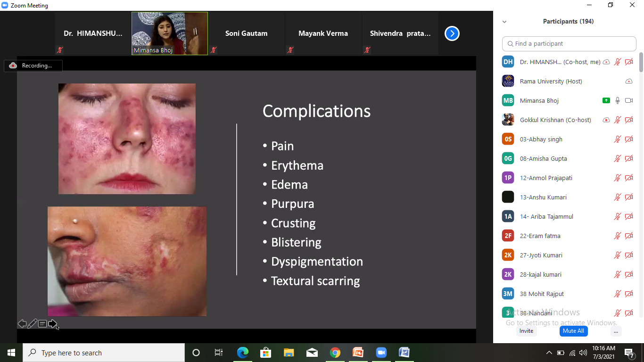Select participant 13-Anshu Kumari name
The image size is (644, 362).
[x=543, y=197]
